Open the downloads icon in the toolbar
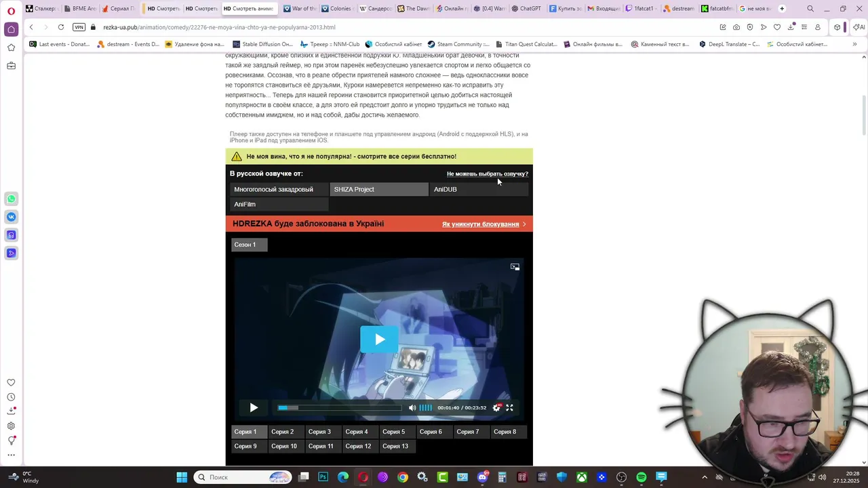Image resolution: width=868 pixels, height=488 pixels. click(x=791, y=27)
